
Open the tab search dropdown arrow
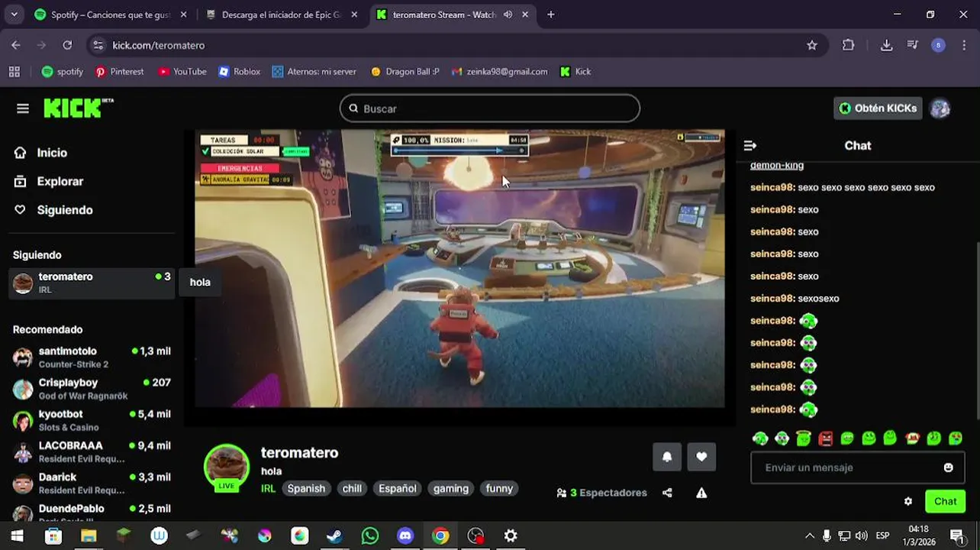tap(14, 15)
